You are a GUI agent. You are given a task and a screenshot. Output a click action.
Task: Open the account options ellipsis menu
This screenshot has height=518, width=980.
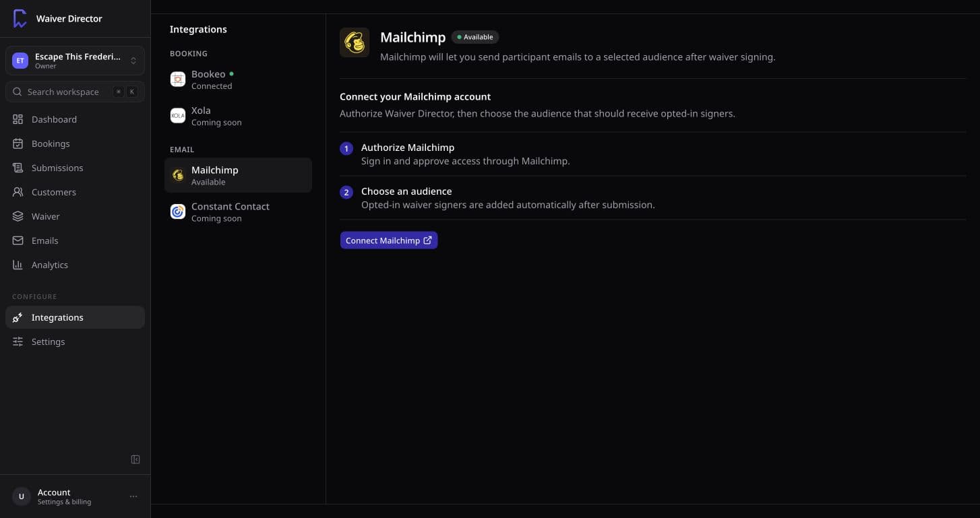click(133, 496)
